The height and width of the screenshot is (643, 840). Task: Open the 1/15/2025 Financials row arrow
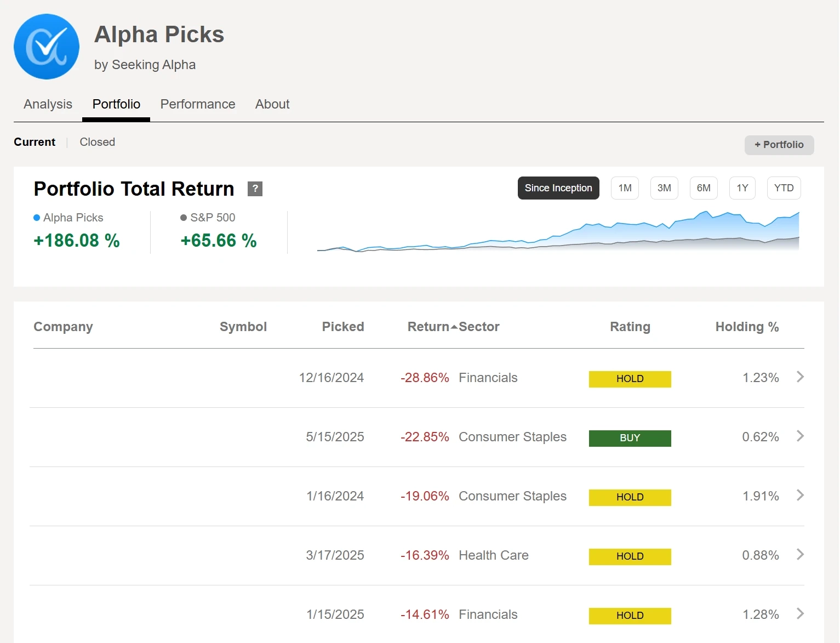(800, 613)
